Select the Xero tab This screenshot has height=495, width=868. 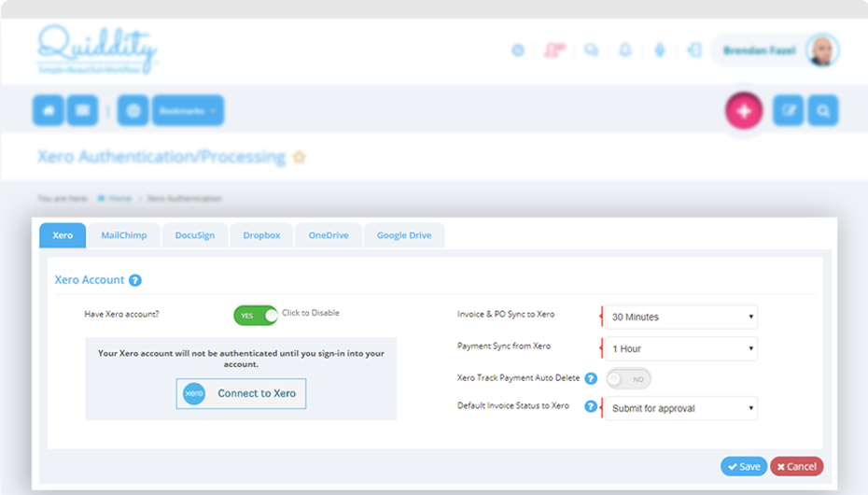[x=63, y=235]
